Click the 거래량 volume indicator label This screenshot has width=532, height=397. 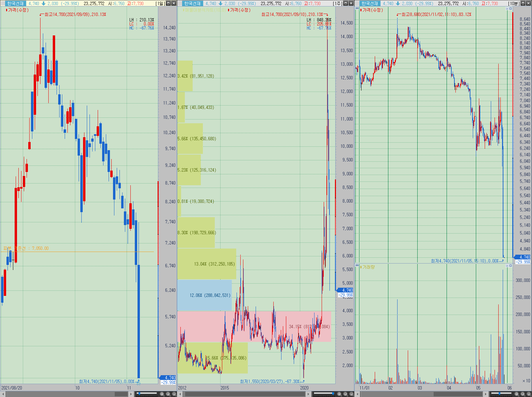tap(368, 267)
